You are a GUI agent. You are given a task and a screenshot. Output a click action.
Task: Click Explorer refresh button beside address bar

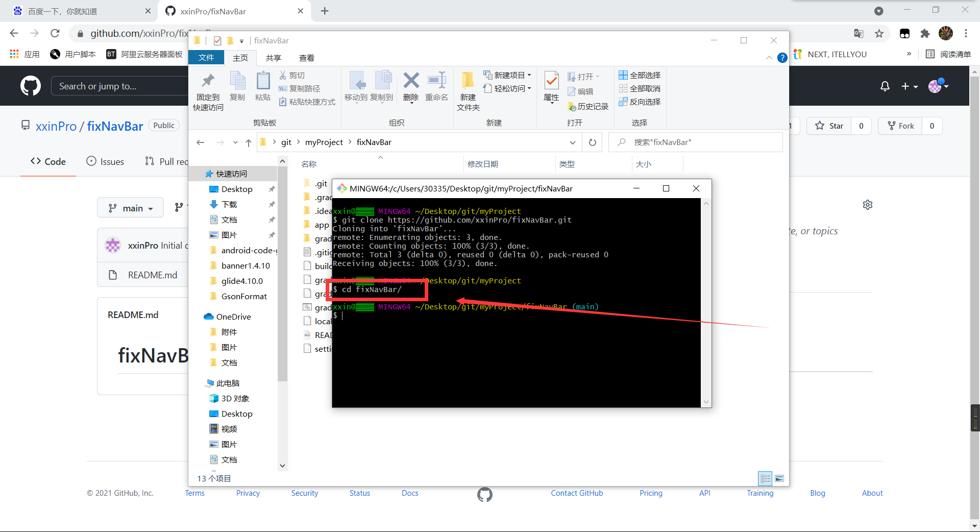[592, 142]
